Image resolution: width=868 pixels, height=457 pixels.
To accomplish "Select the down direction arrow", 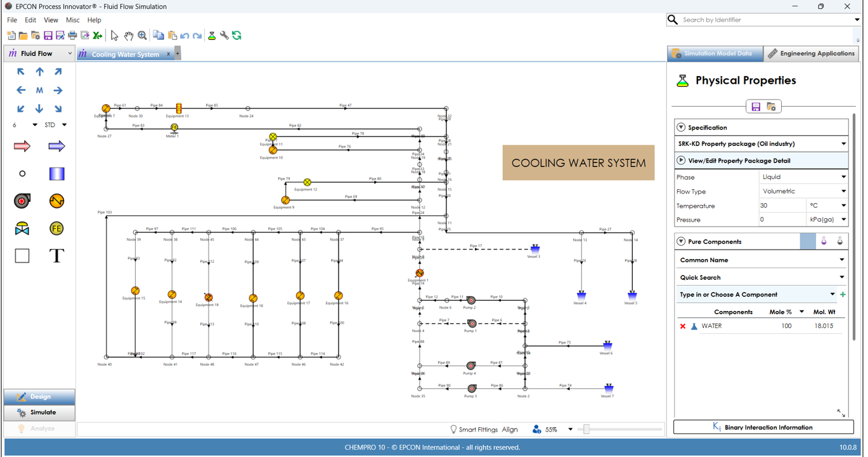I will [39, 109].
